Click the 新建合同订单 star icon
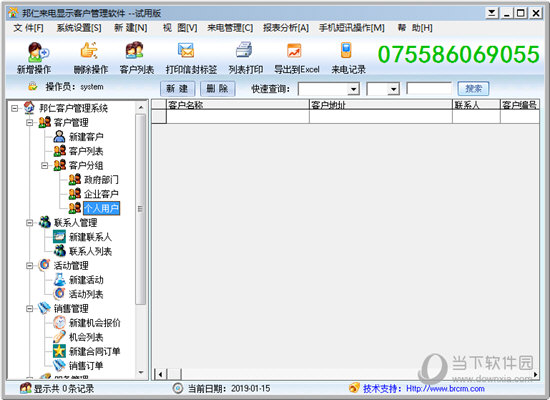The width and height of the screenshot is (550, 400). click(x=59, y=351)
